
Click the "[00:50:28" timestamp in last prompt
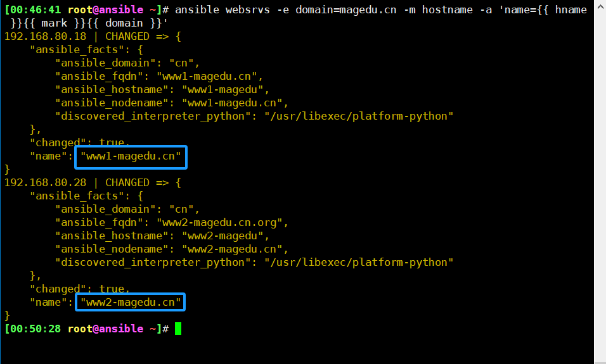point(32,329)
